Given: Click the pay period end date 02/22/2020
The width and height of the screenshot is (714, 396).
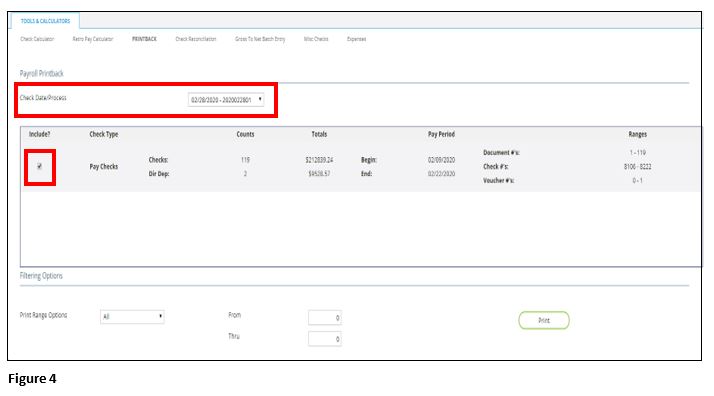Looking at the screenshot, I should (441, 174).
